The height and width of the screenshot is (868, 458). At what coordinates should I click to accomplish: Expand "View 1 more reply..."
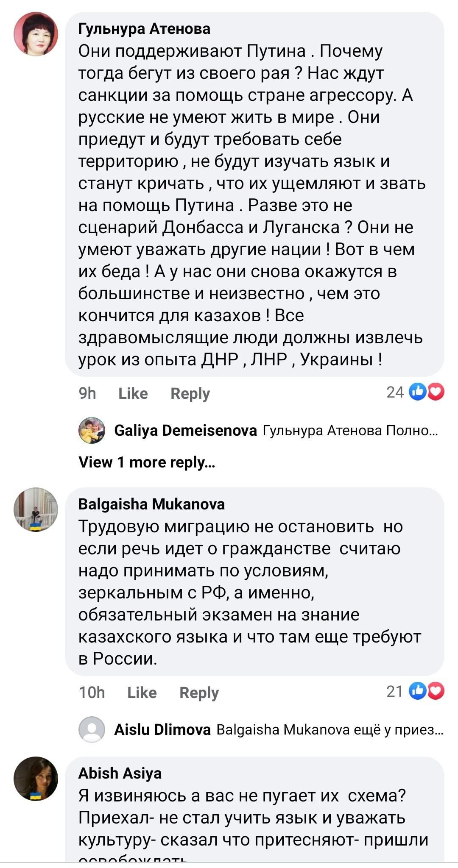coord(147,462)
